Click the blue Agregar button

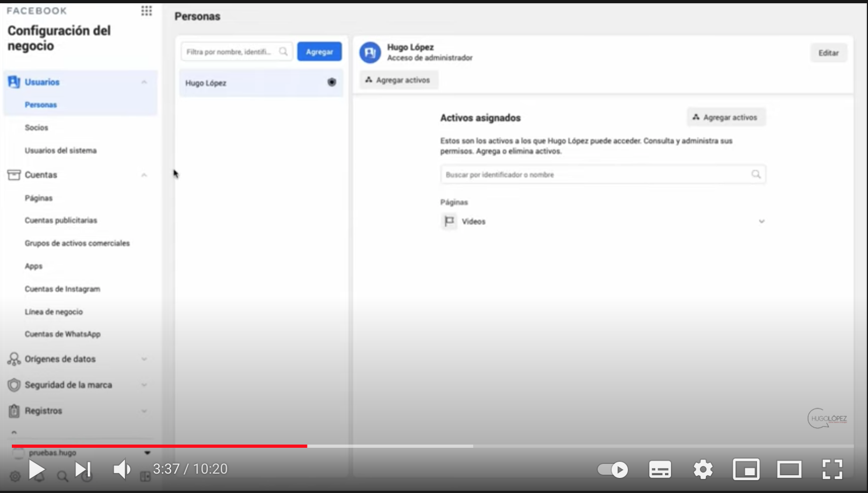[319, 52]
